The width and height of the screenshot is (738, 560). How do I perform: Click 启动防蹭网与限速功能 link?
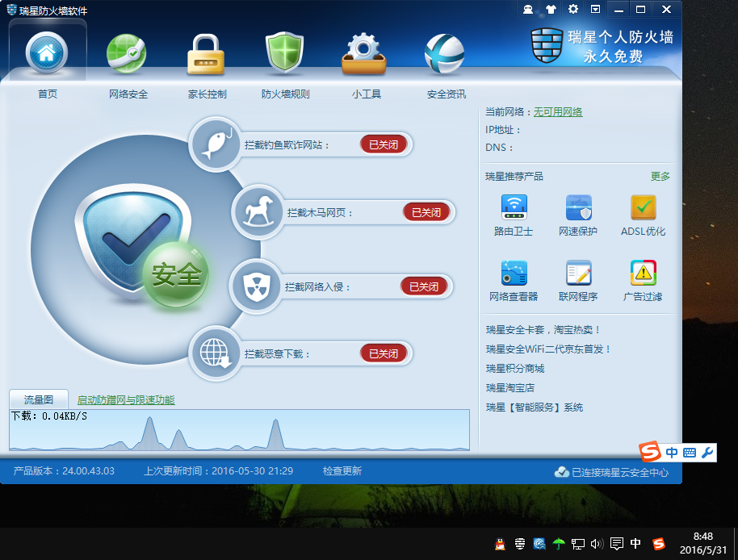pos(126,400)
